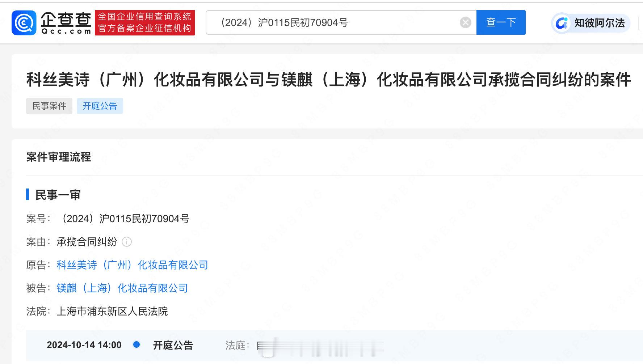Clear the search box with the X icon
The width and height of the screenshot is (643, 364).
click(465, 22)
